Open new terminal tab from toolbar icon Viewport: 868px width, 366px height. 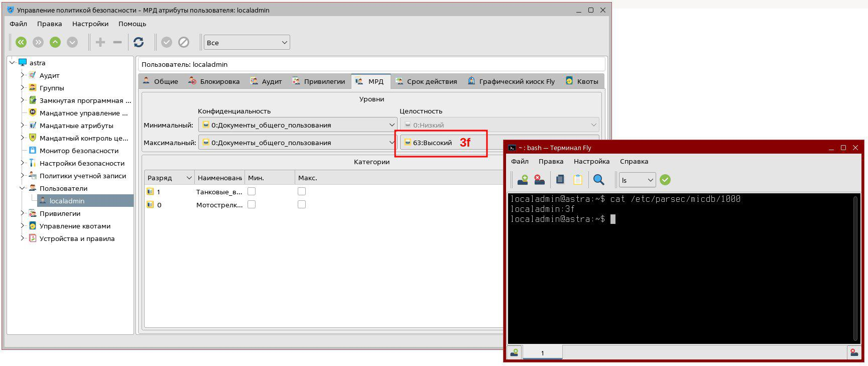(523, 180)
